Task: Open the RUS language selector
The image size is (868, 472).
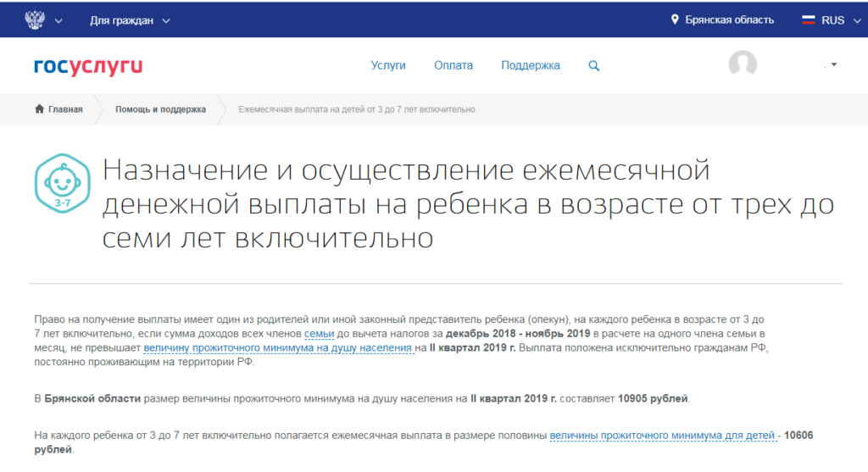Action: tap(840, 20)
